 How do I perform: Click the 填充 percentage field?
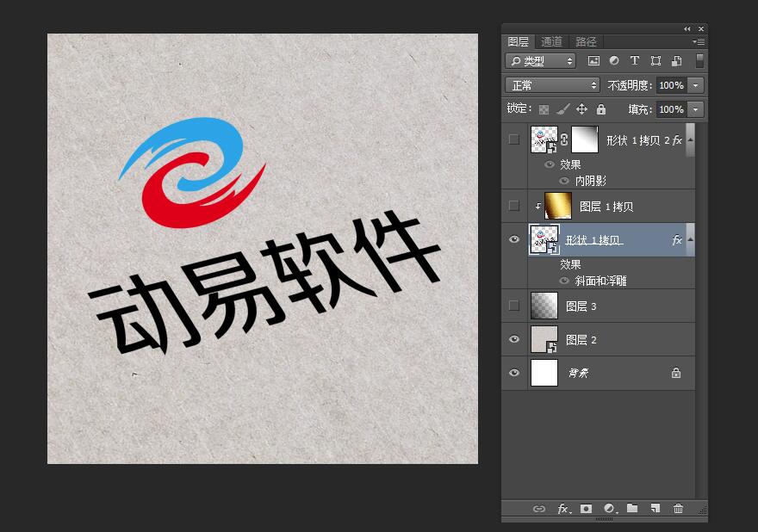click(671, 109)
